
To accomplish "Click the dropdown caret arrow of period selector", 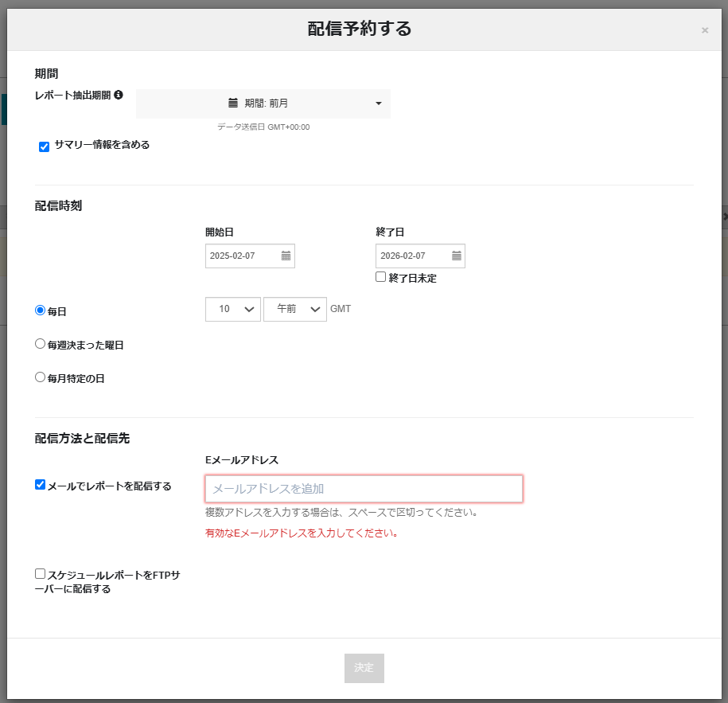I will click(378, 103).
